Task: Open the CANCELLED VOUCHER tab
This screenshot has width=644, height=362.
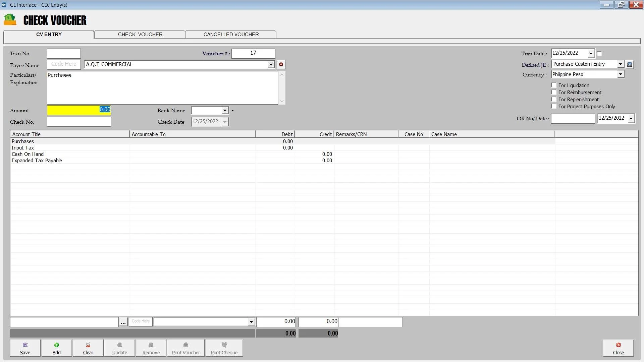Action: click(x=231, y=35)
